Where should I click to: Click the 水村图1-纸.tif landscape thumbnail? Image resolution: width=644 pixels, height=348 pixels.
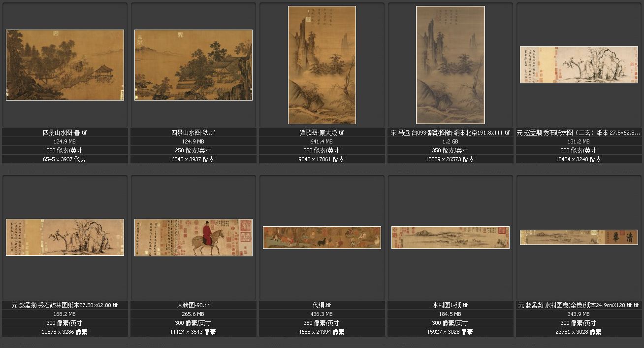[451, 237]
